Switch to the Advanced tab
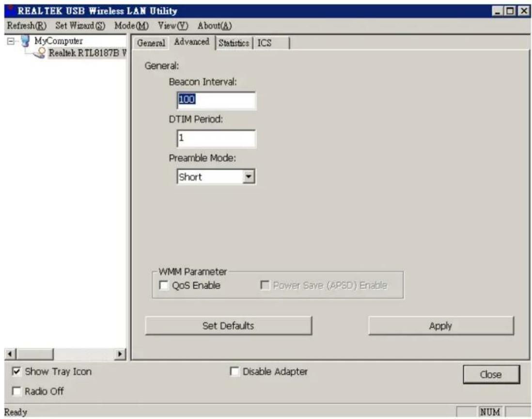This screenshot has width=532, height=419. tap(192, 42)
